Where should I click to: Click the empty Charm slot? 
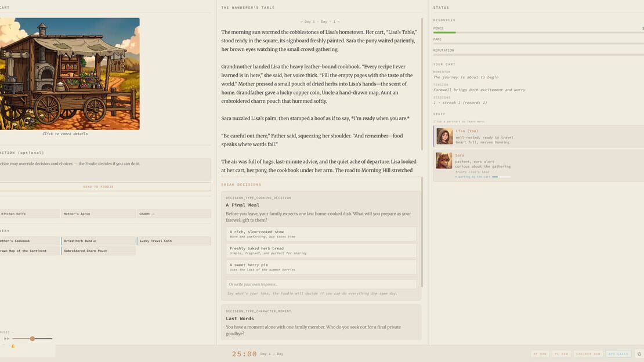[174, 213]
